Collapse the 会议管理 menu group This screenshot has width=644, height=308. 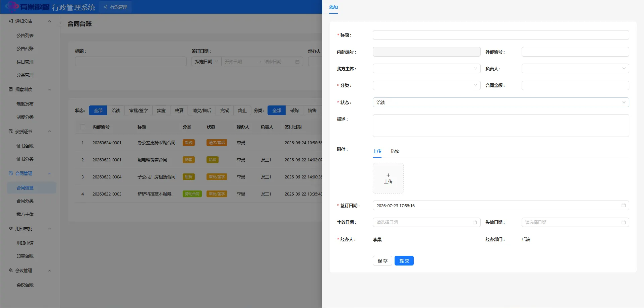tap(50, 271)
